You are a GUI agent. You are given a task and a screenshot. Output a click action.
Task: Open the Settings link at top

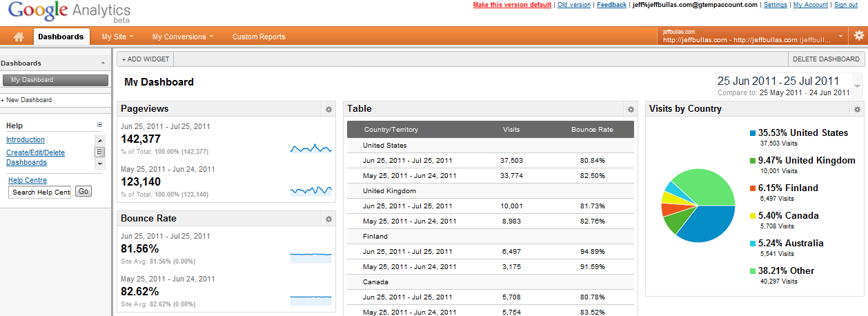pos(776,5)
